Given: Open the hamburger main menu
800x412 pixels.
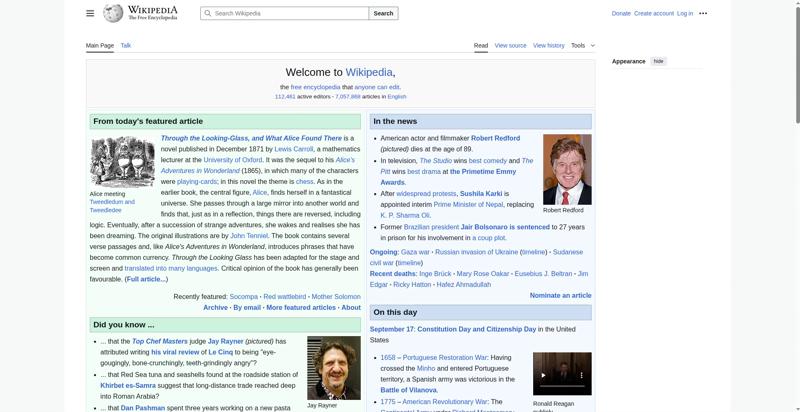Looking at the screenshot, I should click(90, 13).
